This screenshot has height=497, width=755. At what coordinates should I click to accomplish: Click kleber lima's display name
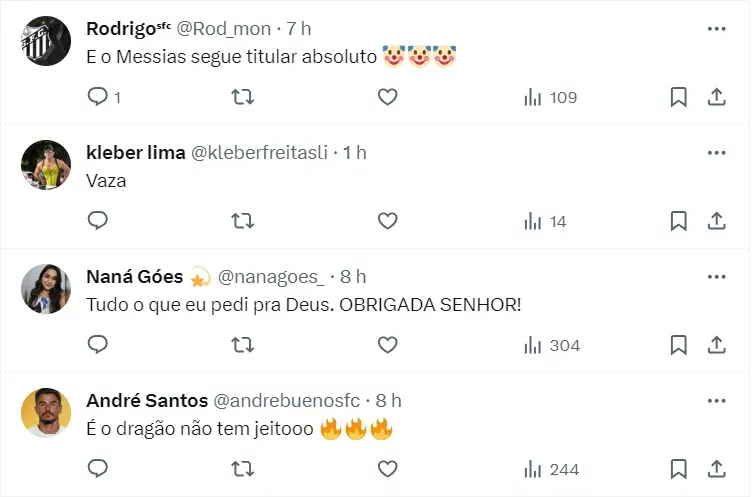pos(136,152)
